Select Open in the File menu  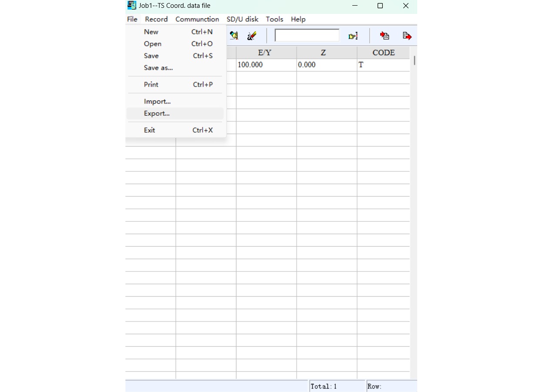152,44
